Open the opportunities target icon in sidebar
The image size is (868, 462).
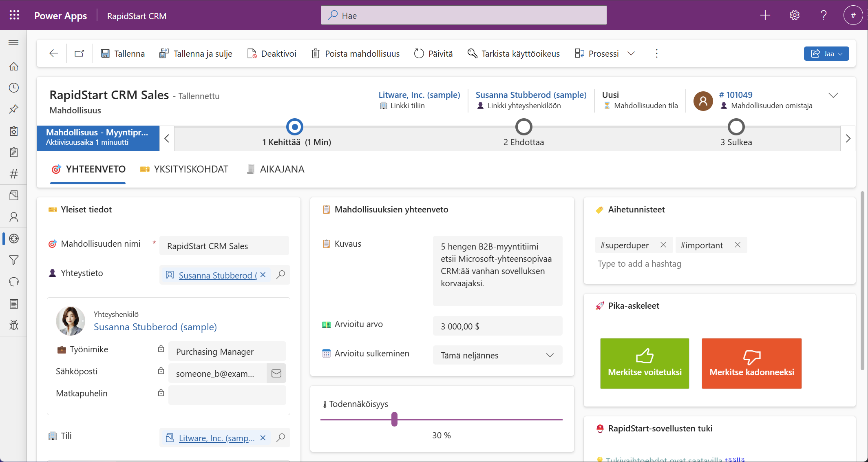[x=13, y=239]
